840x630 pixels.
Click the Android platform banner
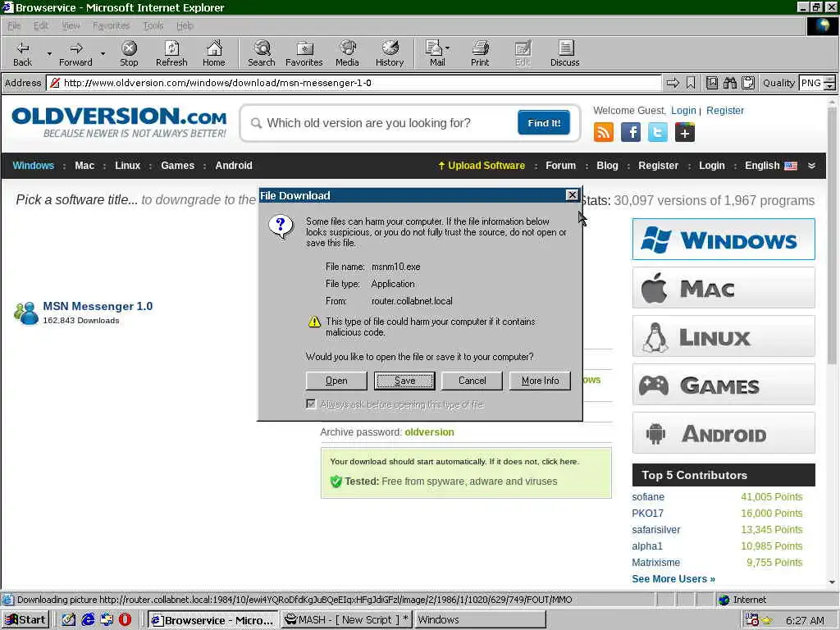(x=724, y=433)
